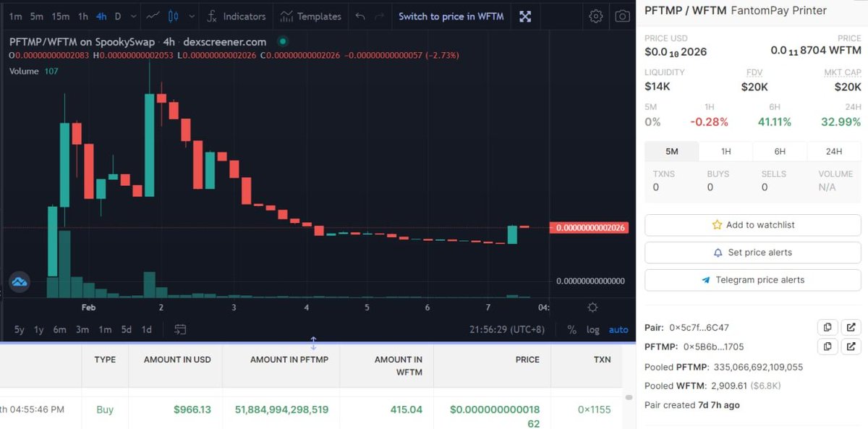Select the candlestick chart style icon

[172, 16]
